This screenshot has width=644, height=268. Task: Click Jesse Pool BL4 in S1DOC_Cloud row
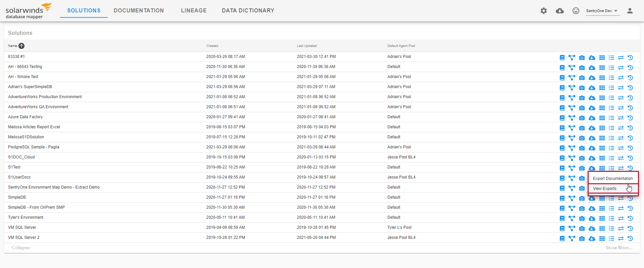401,157
